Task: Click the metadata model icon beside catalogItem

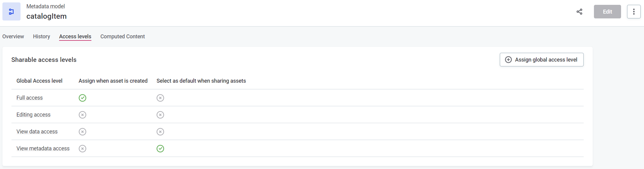Action: coord(11,11)
